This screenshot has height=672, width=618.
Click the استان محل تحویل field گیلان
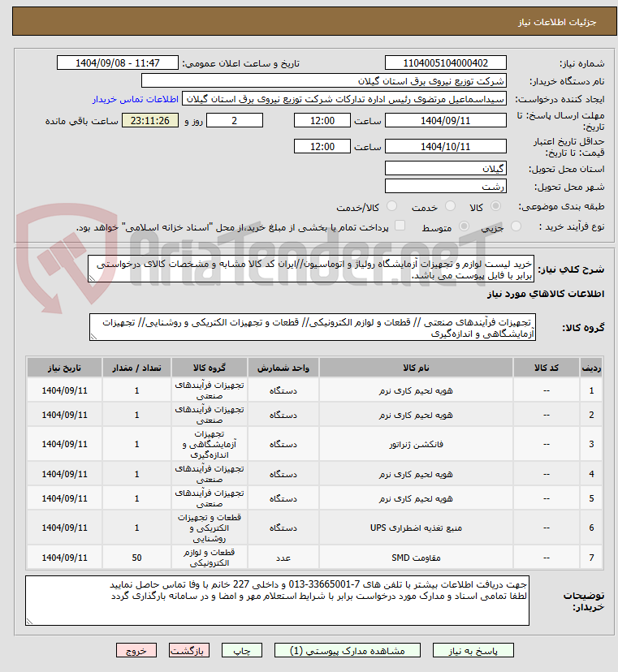(446, 169)
